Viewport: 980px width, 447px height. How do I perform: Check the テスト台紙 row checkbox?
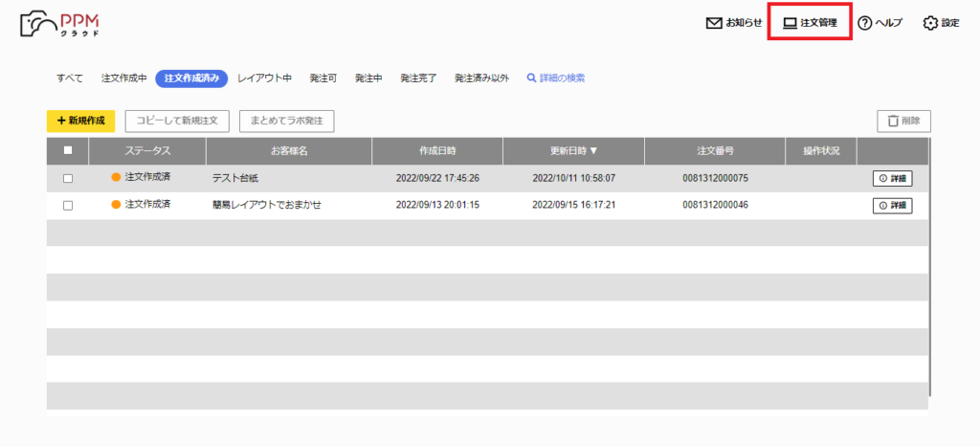[68, 179]
